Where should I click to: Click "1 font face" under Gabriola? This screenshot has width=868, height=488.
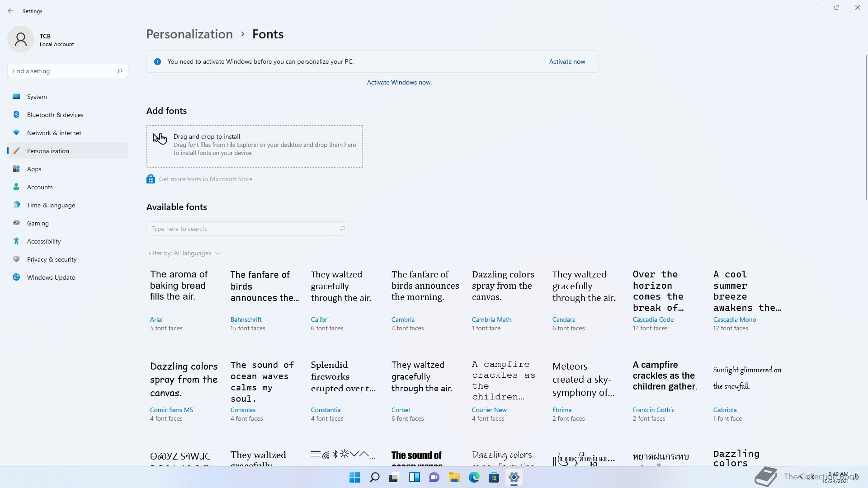pyautogui.click(x=727, y=419)
